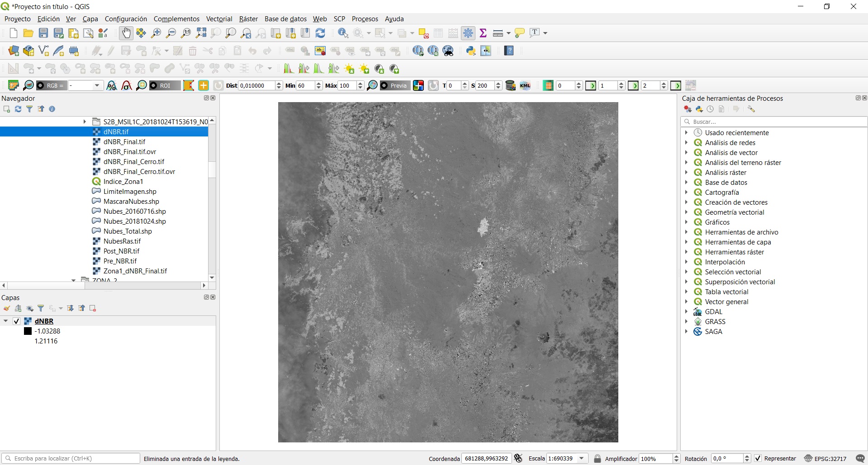Viewport: 868px width, 465px height.
Task: Click the SCP KML export icon
Action: 525,85
